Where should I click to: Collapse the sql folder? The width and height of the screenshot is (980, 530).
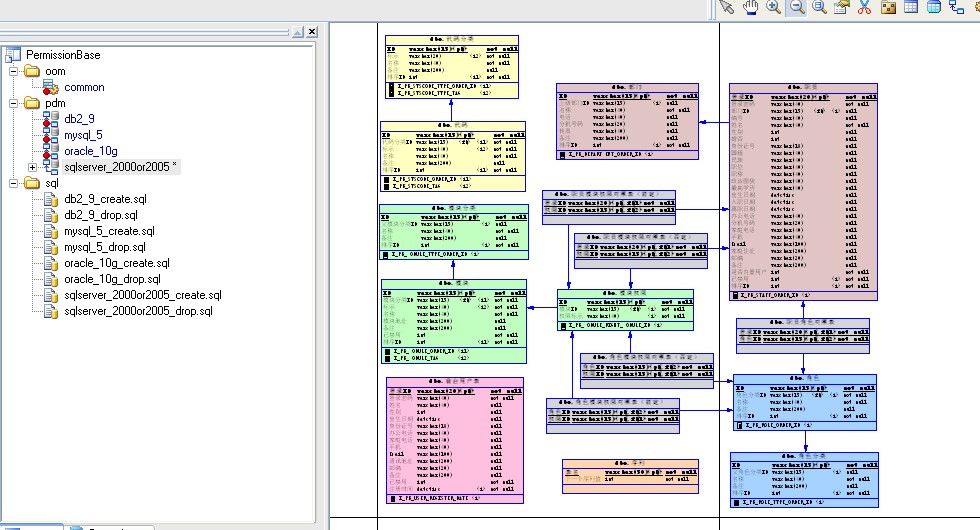13,184
